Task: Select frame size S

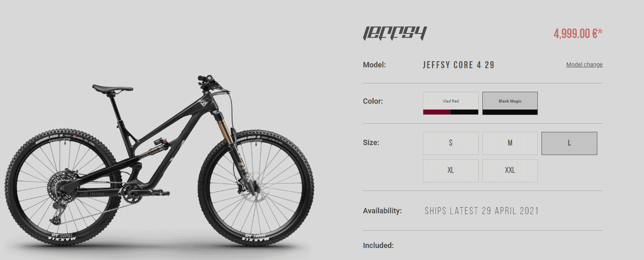Action: click(x=451, y=143)
